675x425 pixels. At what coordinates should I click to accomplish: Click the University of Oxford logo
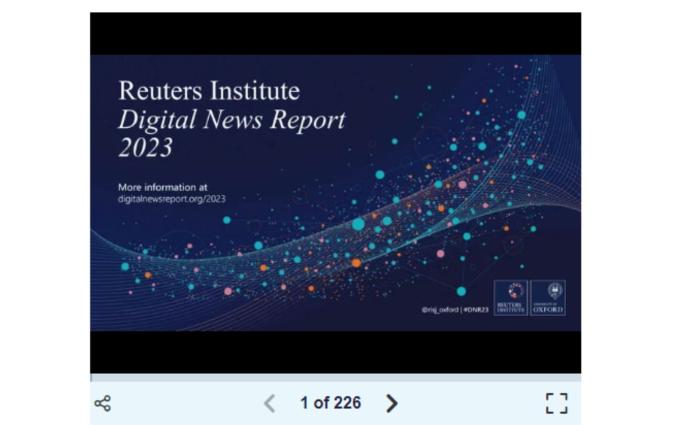[x=547, y=298]
